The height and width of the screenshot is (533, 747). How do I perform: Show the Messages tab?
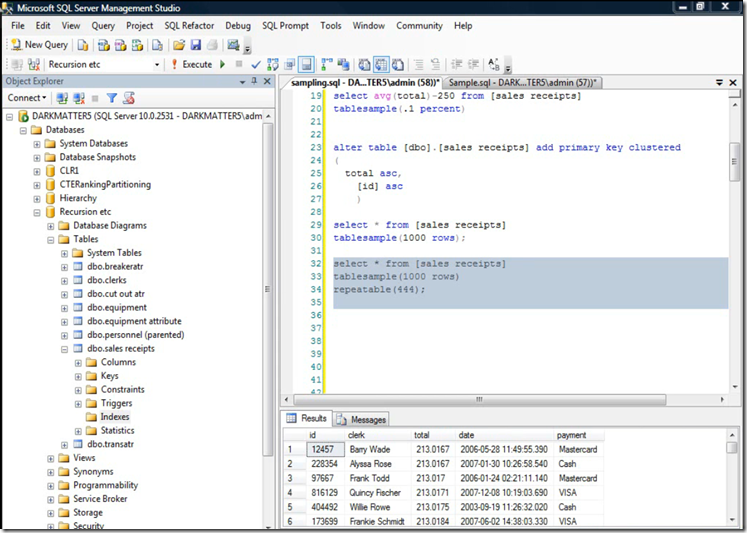coord(362,419)
